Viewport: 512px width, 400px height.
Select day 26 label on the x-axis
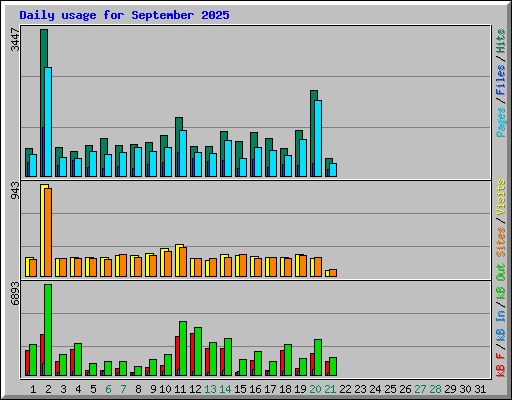pos(405,389)
